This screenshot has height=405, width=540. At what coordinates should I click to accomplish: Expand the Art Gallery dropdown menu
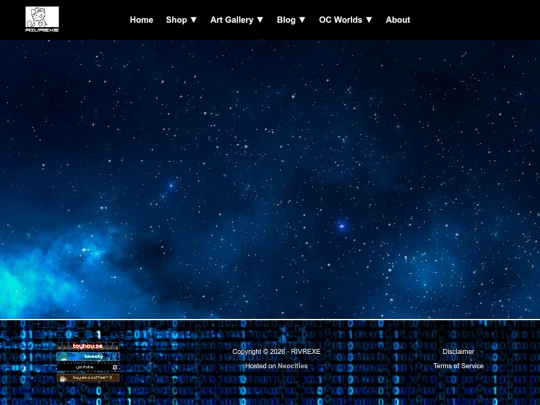pyautogui.click(x=237, y=20)
